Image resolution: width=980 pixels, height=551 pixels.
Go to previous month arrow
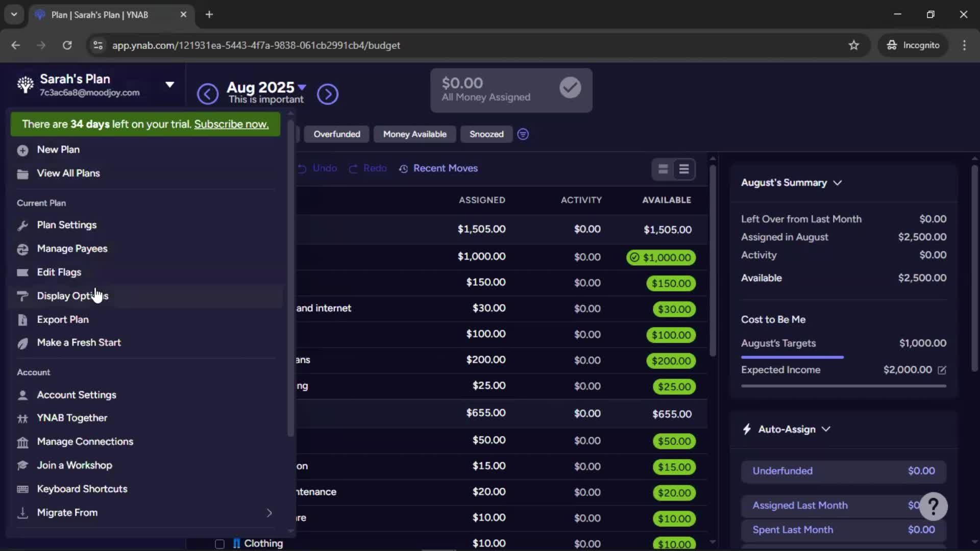(x=208, y=94)
